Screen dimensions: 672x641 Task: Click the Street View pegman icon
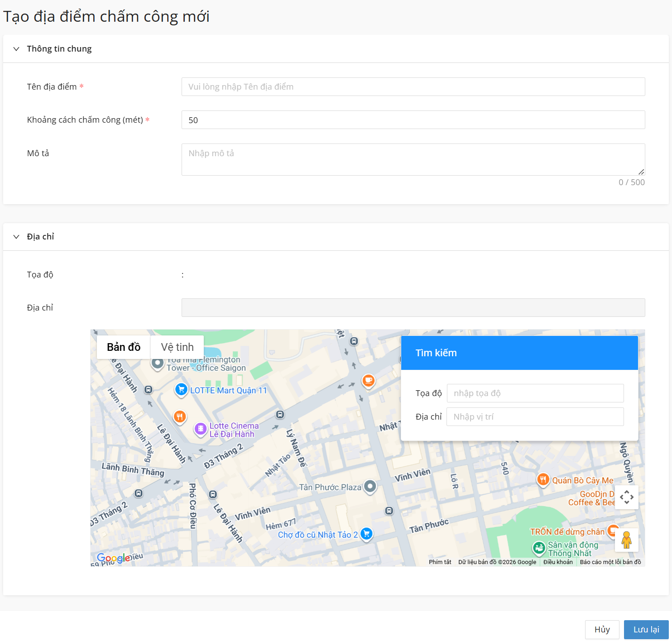point(626,540)
